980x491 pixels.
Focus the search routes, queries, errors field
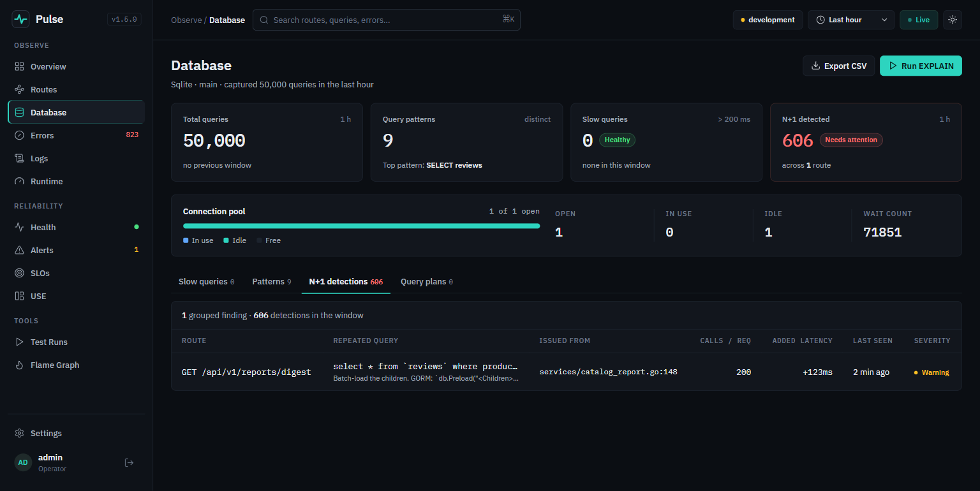(x=387, y=20)
